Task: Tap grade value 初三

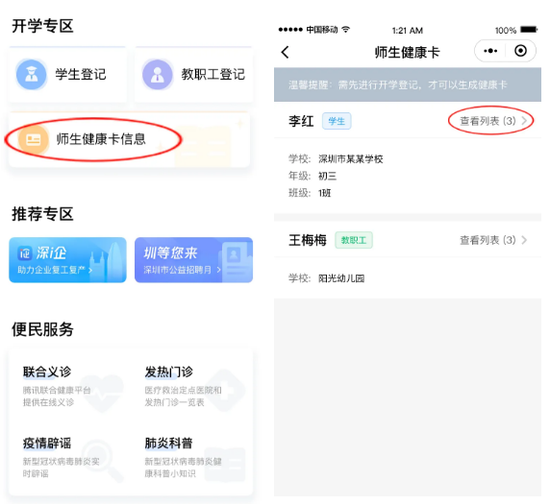Action: point(327,176)
